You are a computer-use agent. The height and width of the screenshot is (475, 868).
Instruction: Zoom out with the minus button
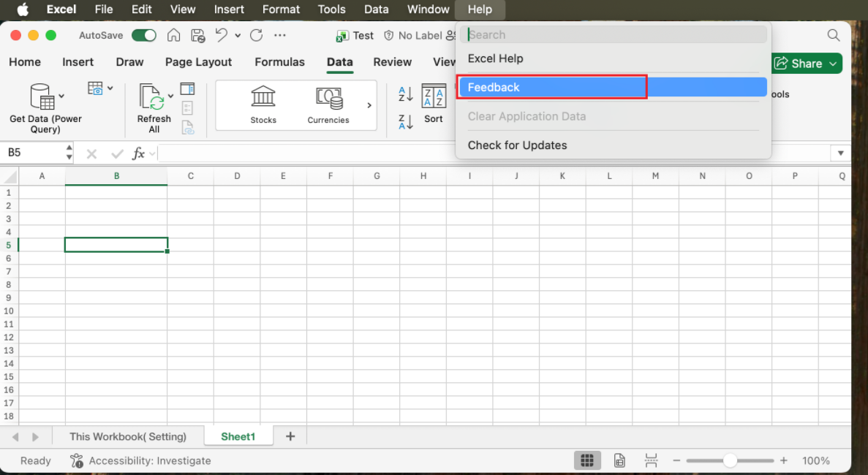pyautogui.click(x=676, y=460)
